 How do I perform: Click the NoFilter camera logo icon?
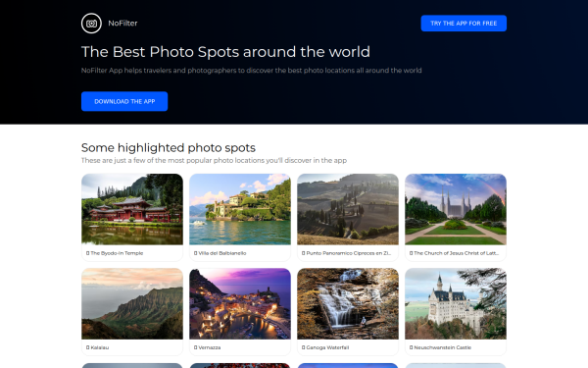(91, 24)
